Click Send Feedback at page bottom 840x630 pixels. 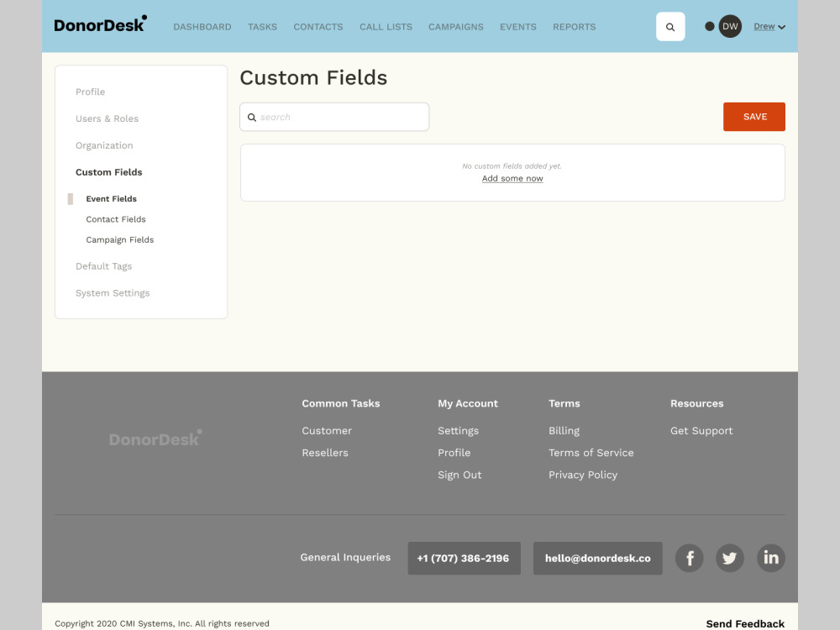pyautogui.click(x=744, y=623)
